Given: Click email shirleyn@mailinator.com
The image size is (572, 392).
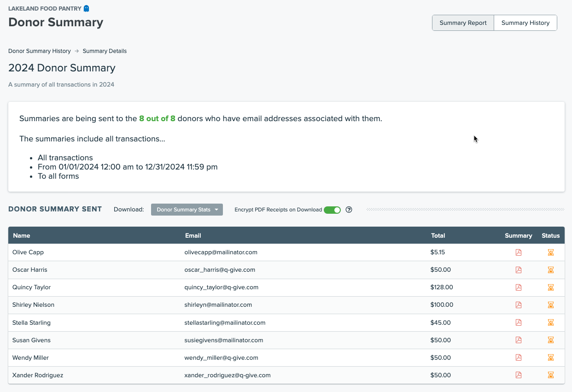Looking at the screenshot, I should (218, 305).
